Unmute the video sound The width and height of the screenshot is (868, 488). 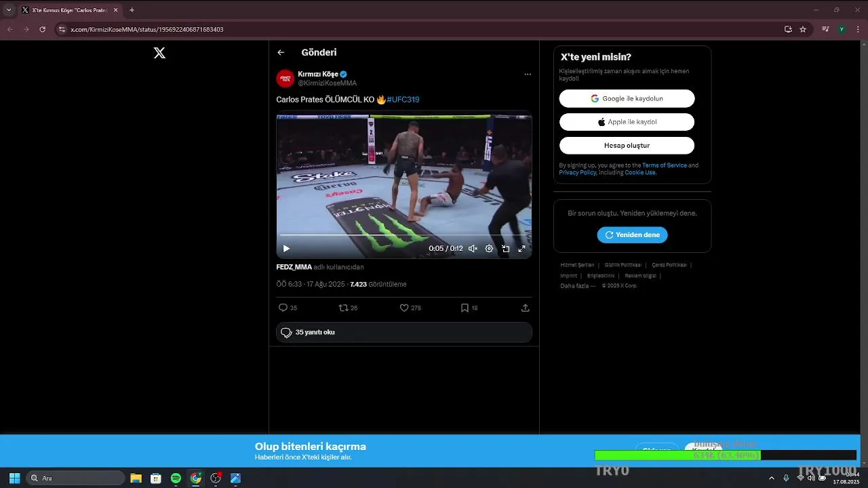(x=473, y=249)
